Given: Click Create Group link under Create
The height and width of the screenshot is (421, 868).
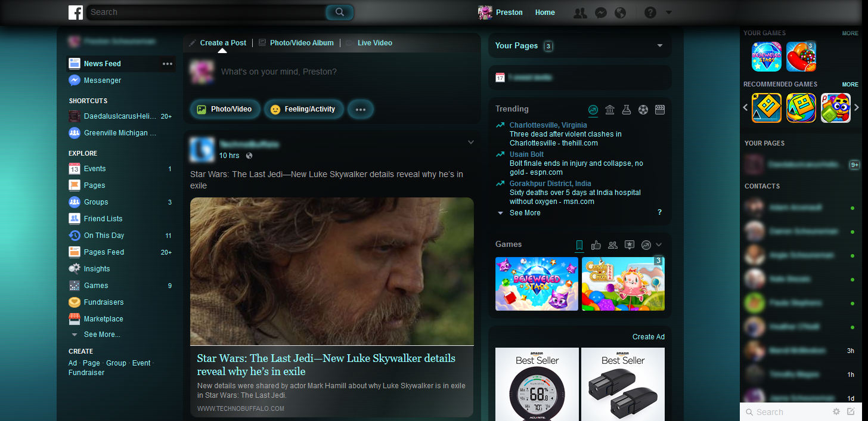Looking at the screenshot, I should pyautogui.click(x=116, y=363).
